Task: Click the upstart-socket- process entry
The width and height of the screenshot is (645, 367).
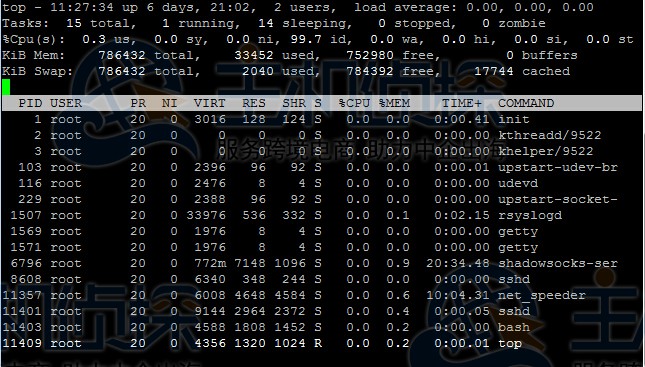Action: pos(557,200)
